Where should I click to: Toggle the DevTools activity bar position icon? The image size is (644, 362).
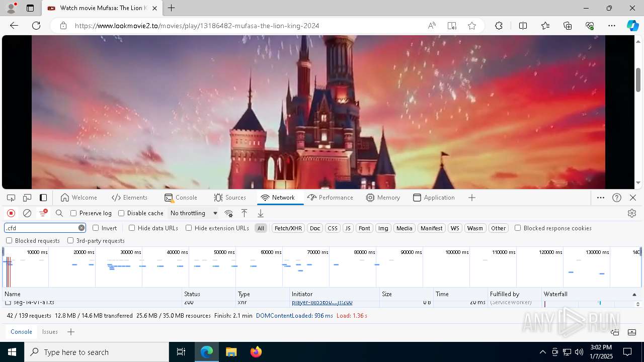(43, 198)
